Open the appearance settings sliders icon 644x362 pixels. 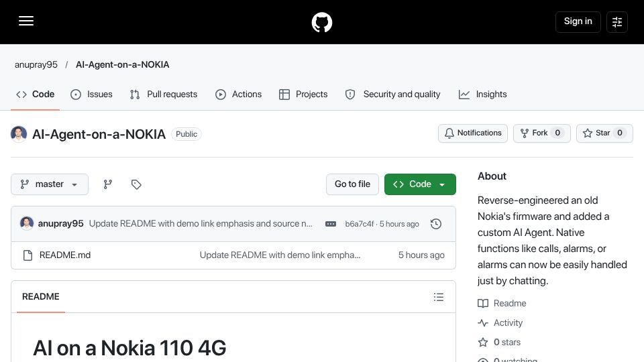coord(617,21)
